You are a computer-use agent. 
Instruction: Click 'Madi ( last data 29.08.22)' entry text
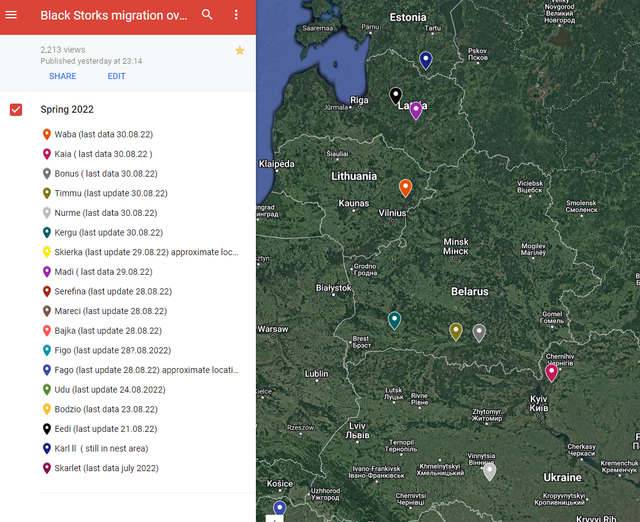(104, 272)
